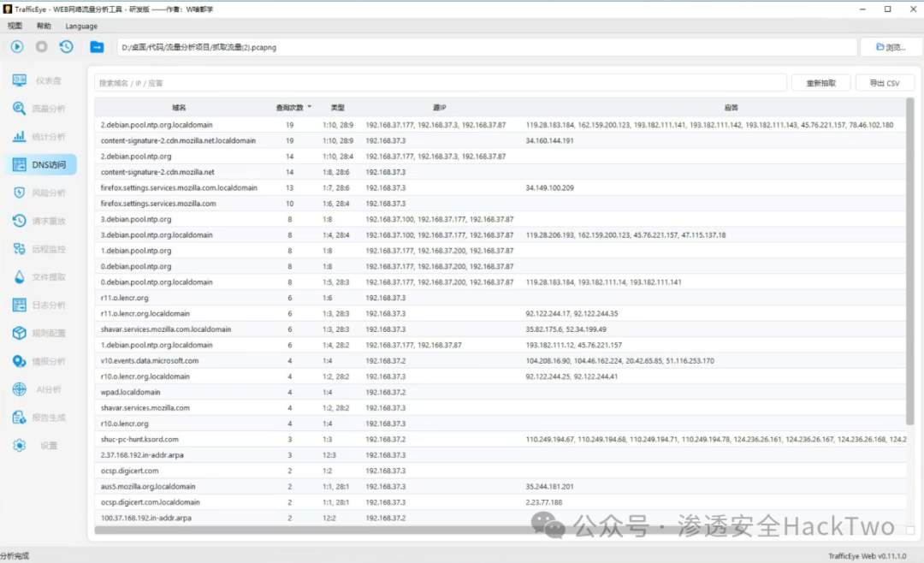Select row 2.37.168.192.in-addr.arpa

pyautogui.click(x=500, y=455)
